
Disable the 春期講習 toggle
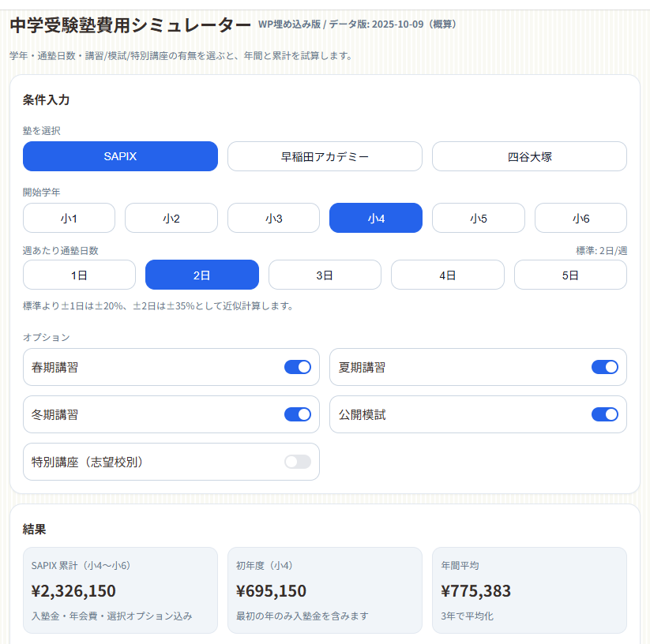pos(298,367)
